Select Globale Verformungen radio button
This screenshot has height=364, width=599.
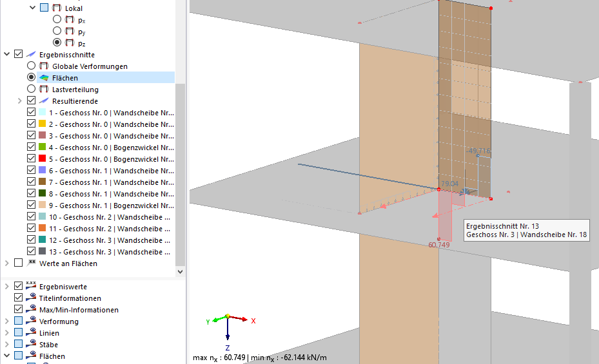(32, 66)
